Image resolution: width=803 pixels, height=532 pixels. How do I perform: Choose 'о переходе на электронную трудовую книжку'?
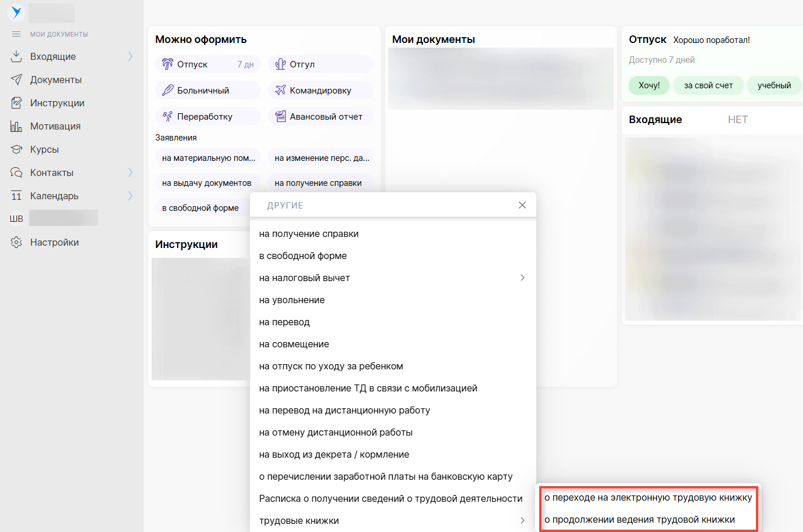(648, 498)
